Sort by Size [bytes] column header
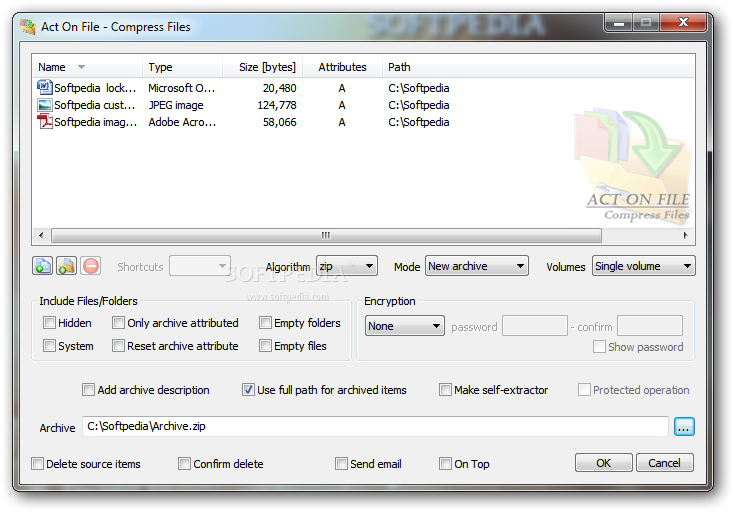This screenshot has width=734, height=512. [263, 67]
